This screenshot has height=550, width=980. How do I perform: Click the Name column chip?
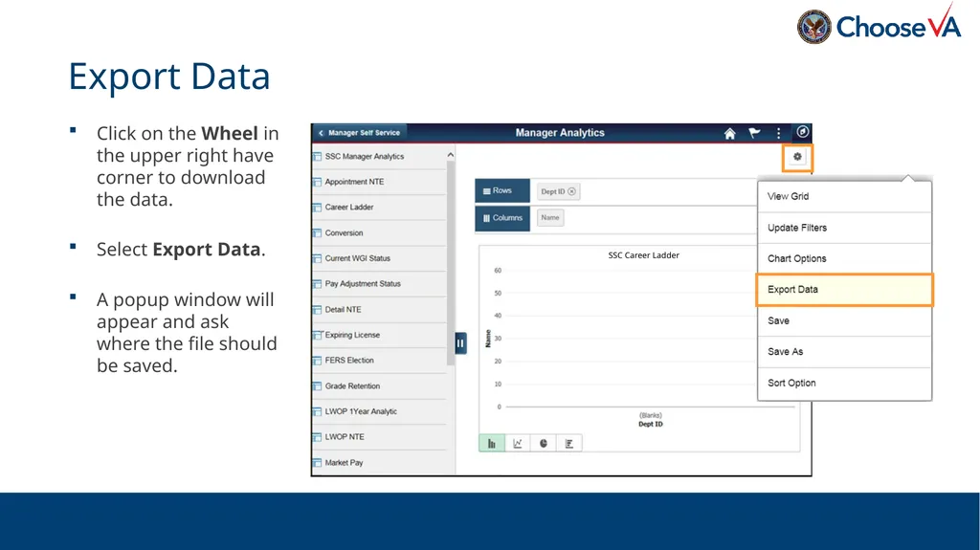point(550,217)
